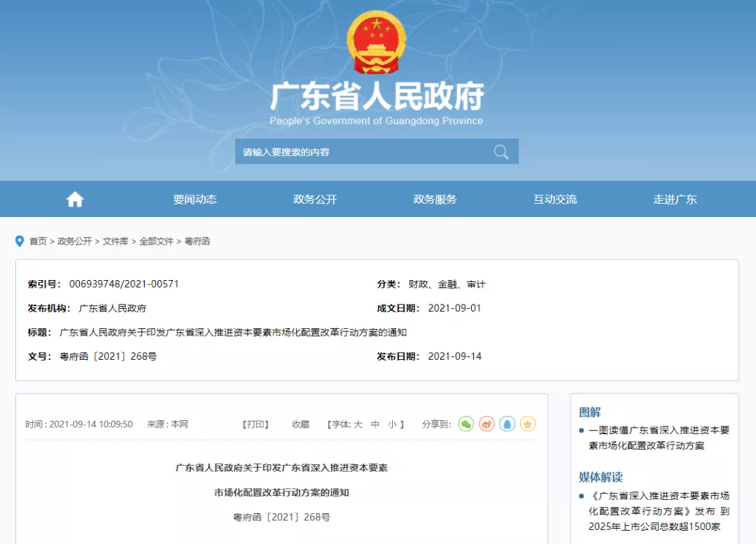The width and height of the screenshot is (756, 544).
Task: Click the home icon in navigation bar
Action: pyautogui.click(x=75, y=200)
